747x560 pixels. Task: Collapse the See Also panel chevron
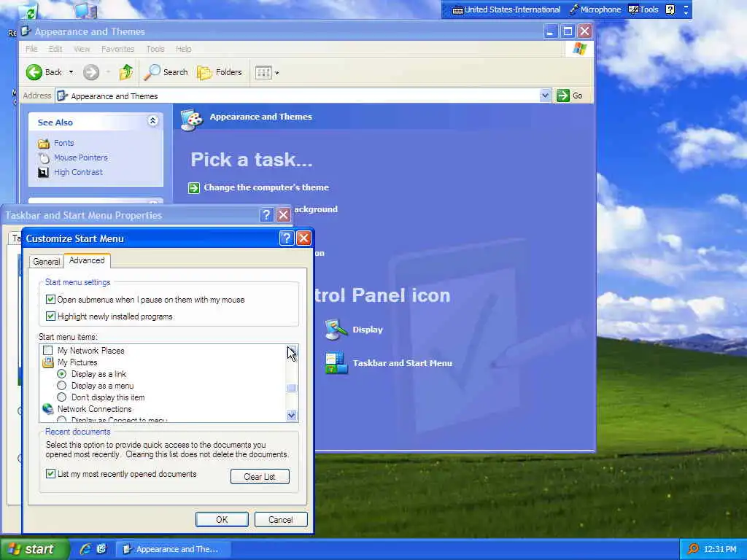coord(152,121)
